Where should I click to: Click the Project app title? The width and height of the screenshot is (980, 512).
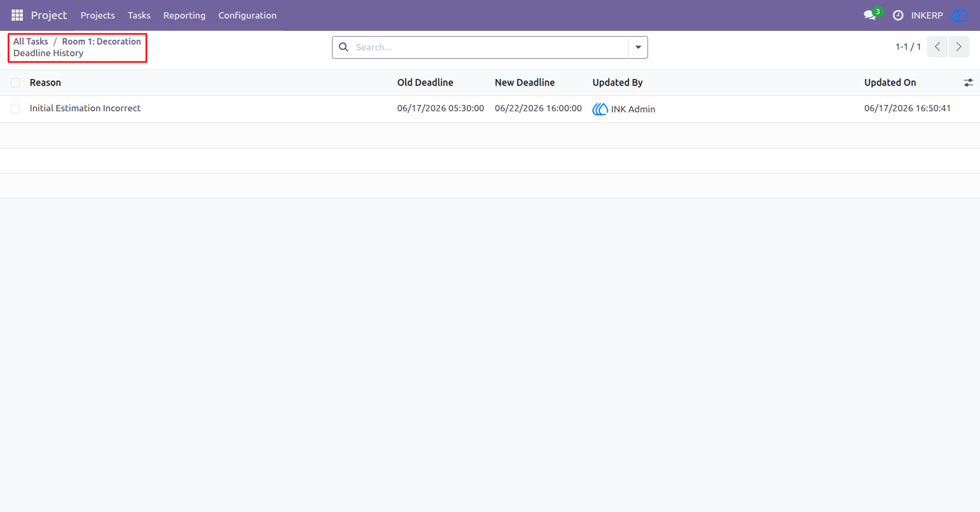point(49,15)
